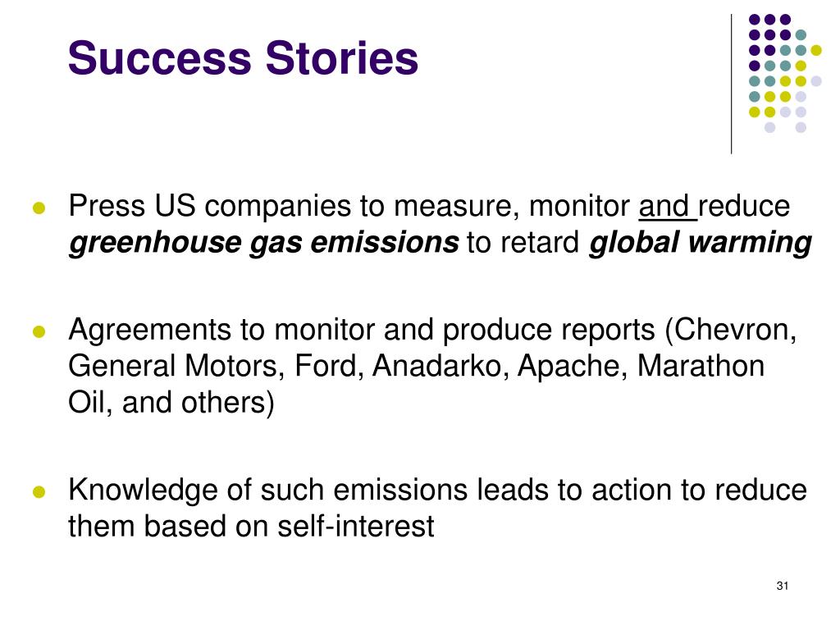The height and width of the screenshot is (630, 840).
Task: Click the lone yellow dot at grid's right edge
Action: pos(816,50)
